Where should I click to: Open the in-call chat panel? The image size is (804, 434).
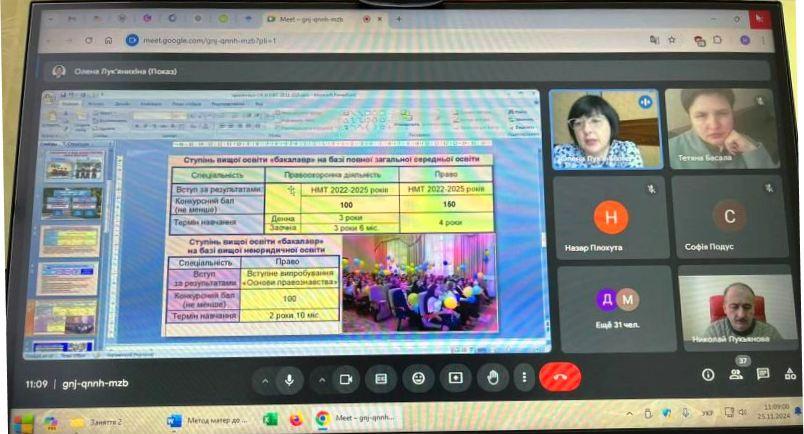point(763,374)
